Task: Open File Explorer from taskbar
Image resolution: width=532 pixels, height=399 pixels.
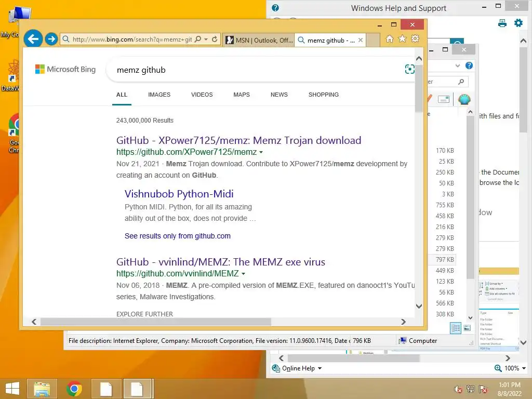Action: tap(42, 389)
